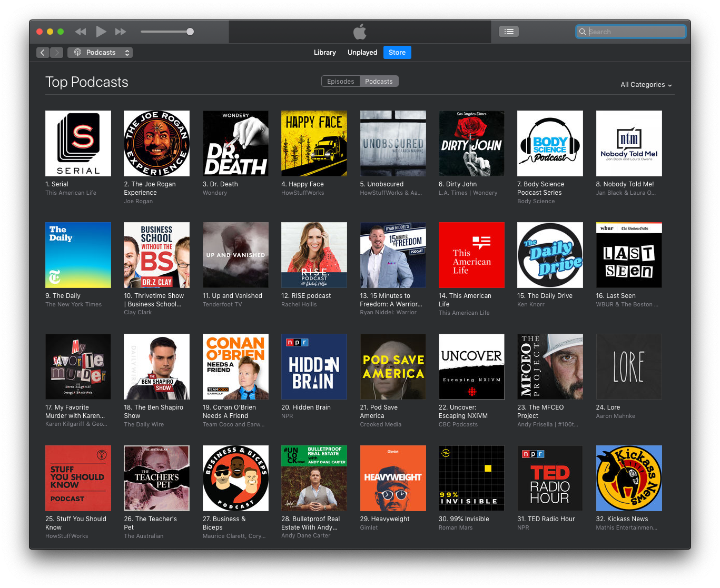Screen dimensions: 720x588
Task: Expand the All Categories dropdown
Action: [646, 85]
